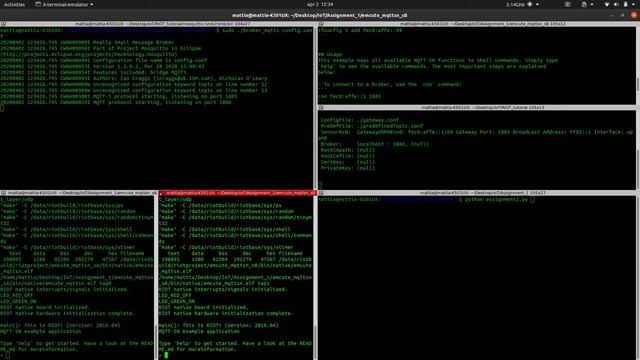The width and height of the screenshot is (640, 360).
Task: Select the red highlighted active pane title bar
Action: click(x=238, y=193)
